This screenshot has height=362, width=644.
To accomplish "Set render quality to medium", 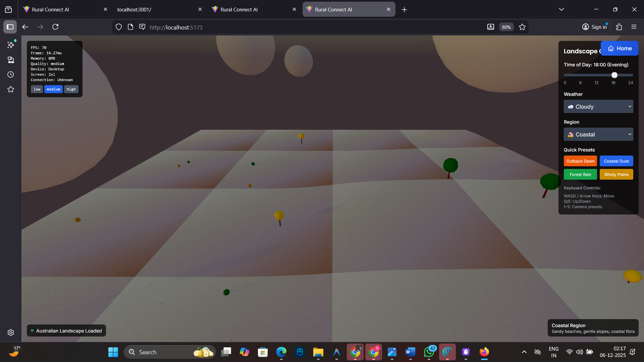I will click(x=53, y=89).
